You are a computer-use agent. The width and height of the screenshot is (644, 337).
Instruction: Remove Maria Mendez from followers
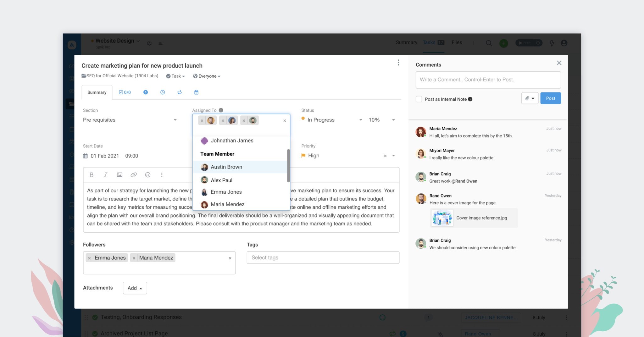click(134, 258)
